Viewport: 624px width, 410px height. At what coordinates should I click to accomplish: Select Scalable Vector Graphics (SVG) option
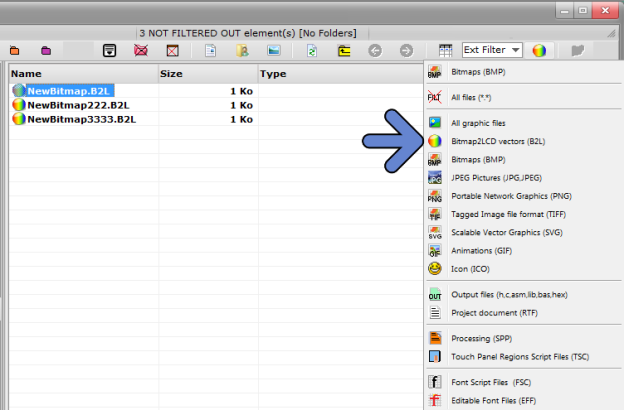click(507, 232)
